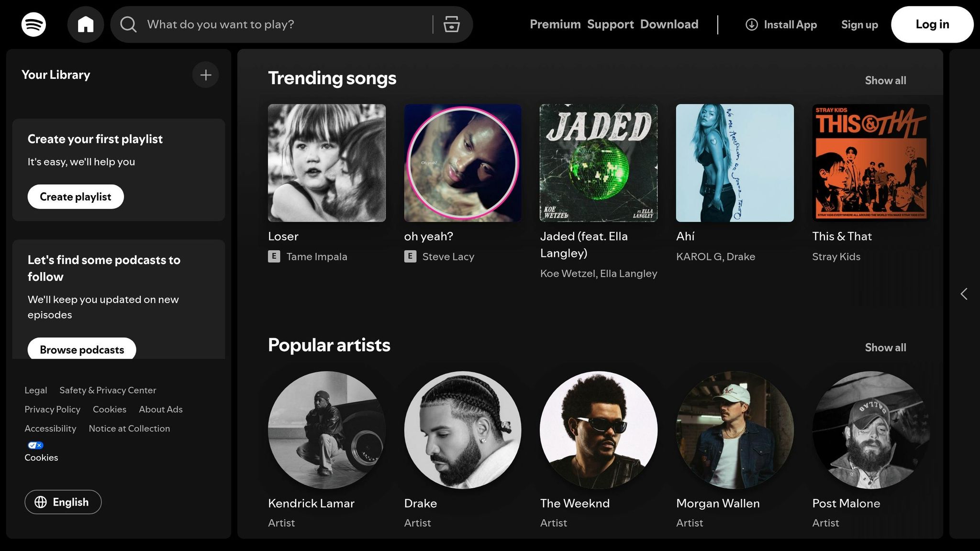Click the 'Kendrick Lamar' name text
The width and height of the screenshot is (980, 551).
[312, 503]
